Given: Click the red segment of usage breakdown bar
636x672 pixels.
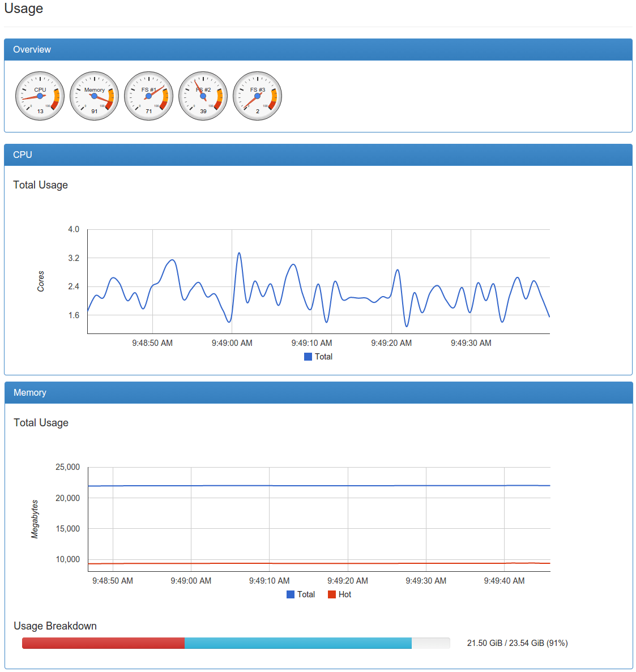Looking at the screenshot, I should 103,643.
